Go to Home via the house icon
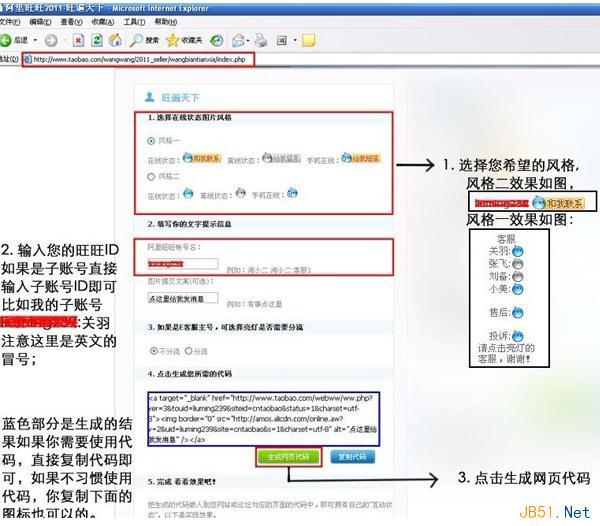 tap(116, 40)
